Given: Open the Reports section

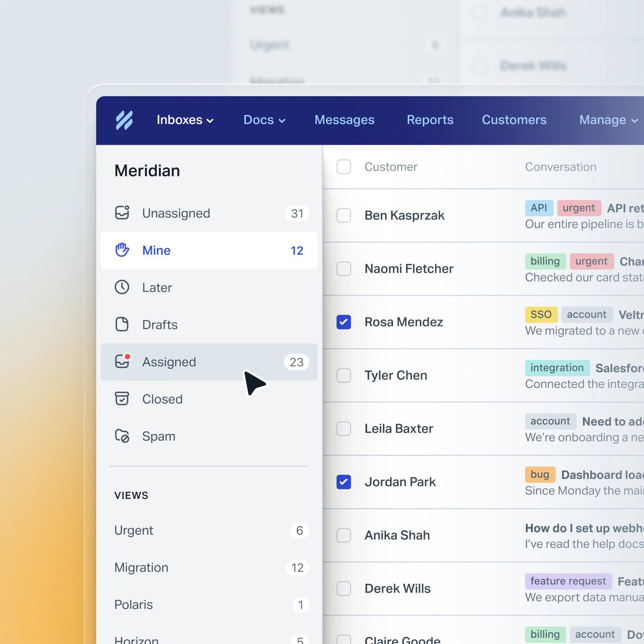Looking at the screenshot, I should (x=430, y=120).
